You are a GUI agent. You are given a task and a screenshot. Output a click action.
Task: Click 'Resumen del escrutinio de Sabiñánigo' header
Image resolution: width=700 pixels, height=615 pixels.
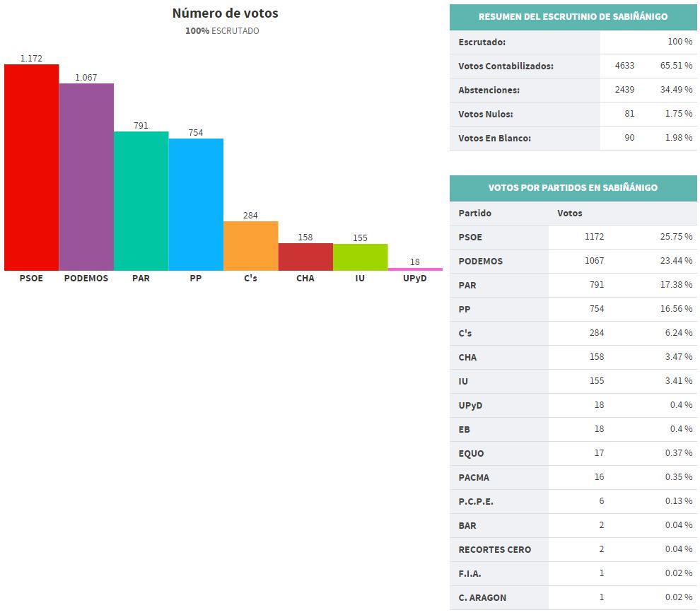point(573,17)
